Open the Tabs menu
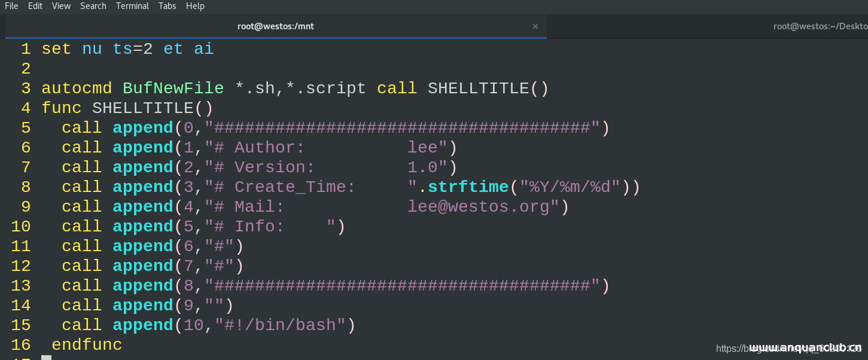The width and height of the screenshot is (868, 360). 167,6
